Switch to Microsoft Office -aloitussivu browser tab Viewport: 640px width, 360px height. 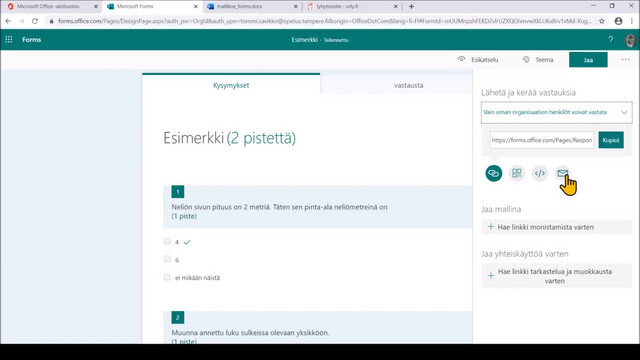pos(48,7)
